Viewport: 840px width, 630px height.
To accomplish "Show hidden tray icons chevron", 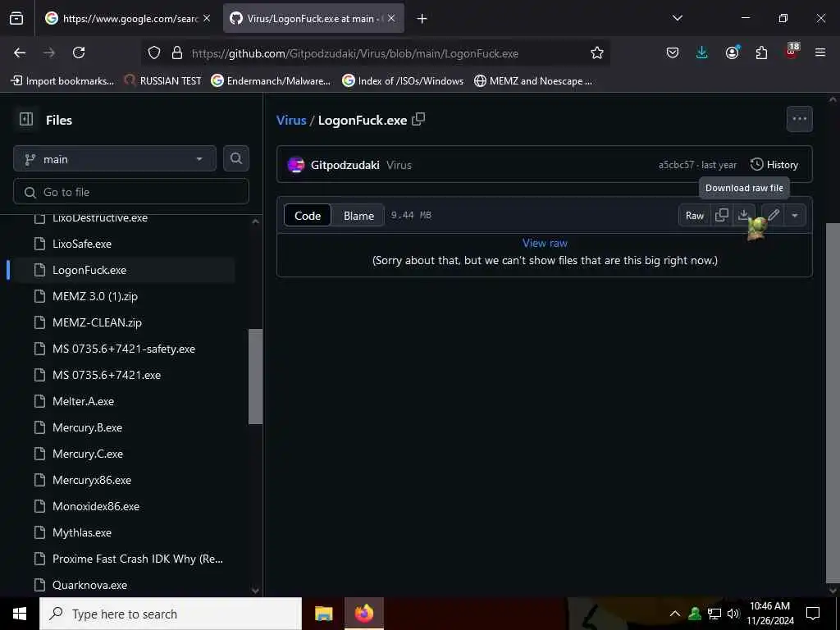I will tap(675, 614).
